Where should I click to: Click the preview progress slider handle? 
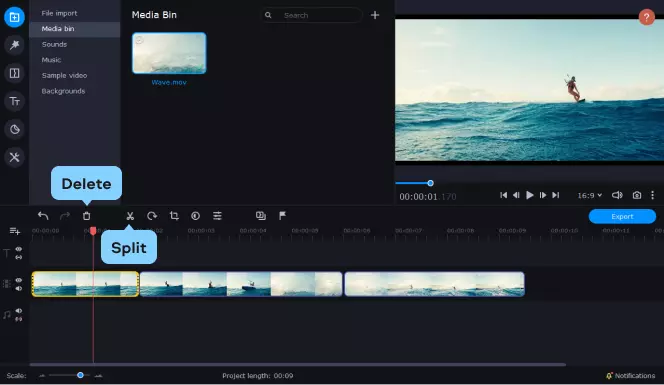tap(430, 183)
